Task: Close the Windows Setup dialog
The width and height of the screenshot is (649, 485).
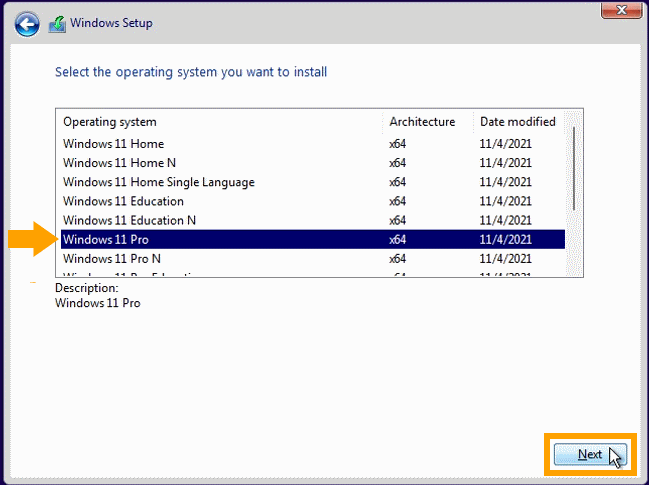Action: pyautogui.click(x=621, y=10)
